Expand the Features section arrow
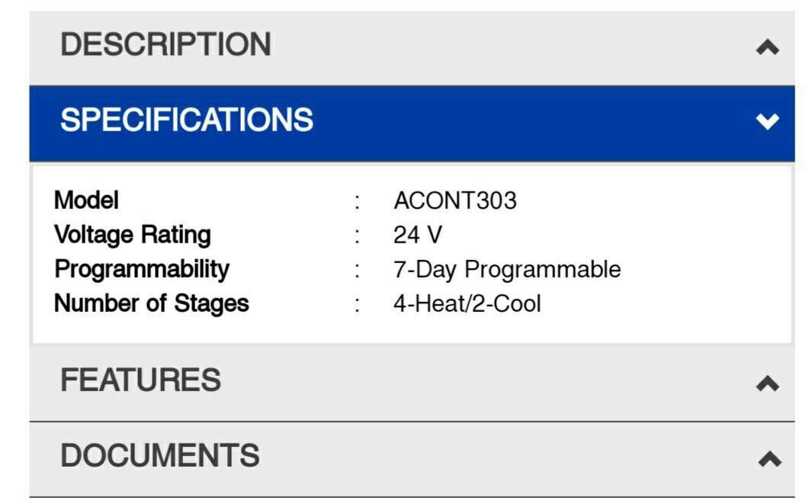The width and height of the screenshot is (812, 504). (x=767, y=384)
